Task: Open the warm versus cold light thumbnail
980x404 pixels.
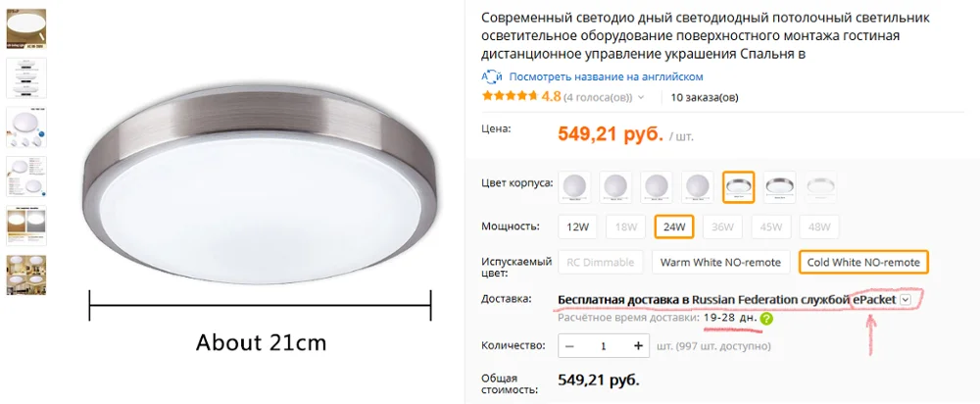Action: (25, 226)
